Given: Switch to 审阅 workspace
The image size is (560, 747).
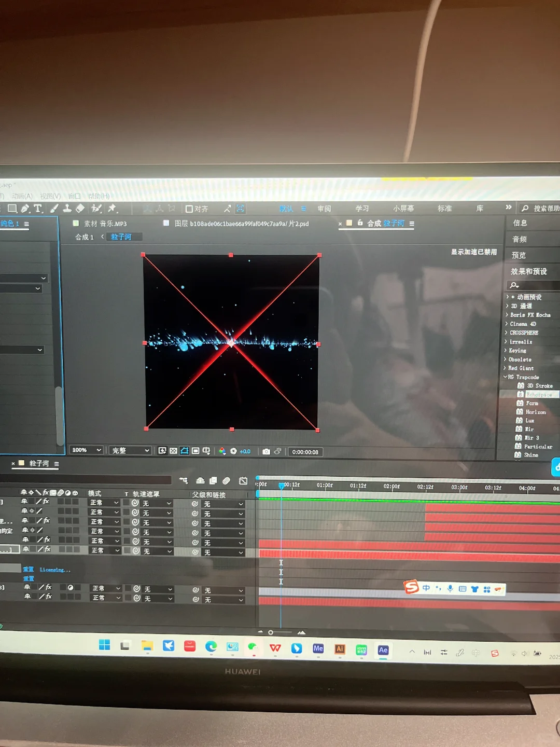Looking at the screenshot, I should 324,209.
